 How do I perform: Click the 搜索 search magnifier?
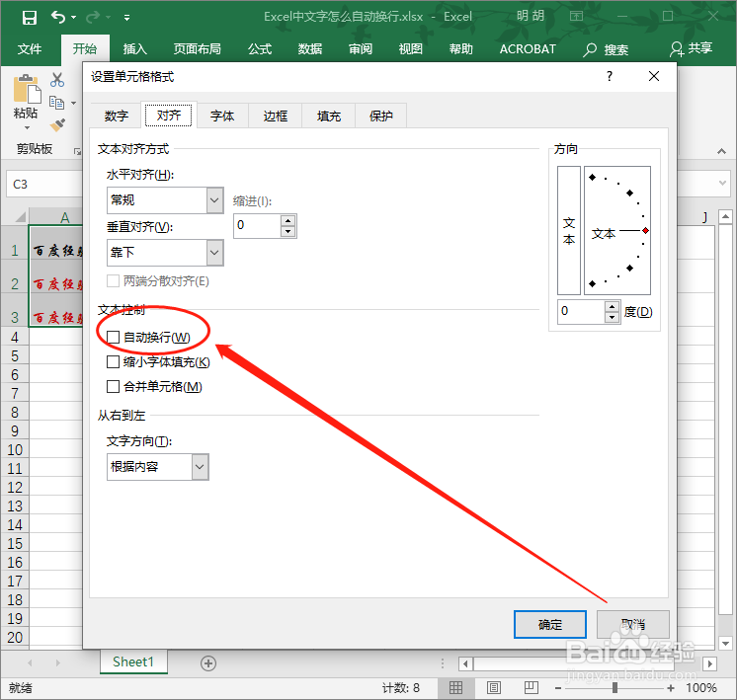[590, 49]
